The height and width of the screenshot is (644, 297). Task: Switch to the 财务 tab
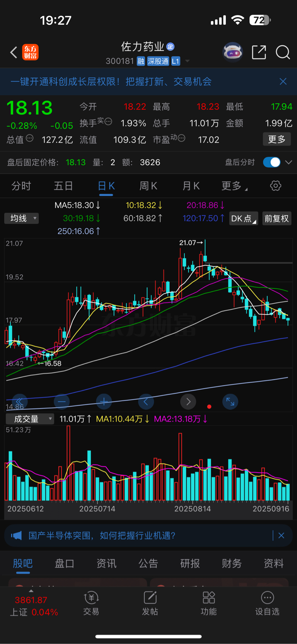pos(232,564)
